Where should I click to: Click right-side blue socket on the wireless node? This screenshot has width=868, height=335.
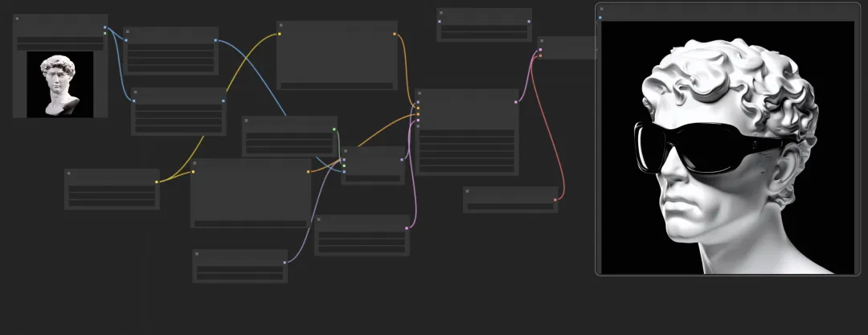click(x=529, y=22)
